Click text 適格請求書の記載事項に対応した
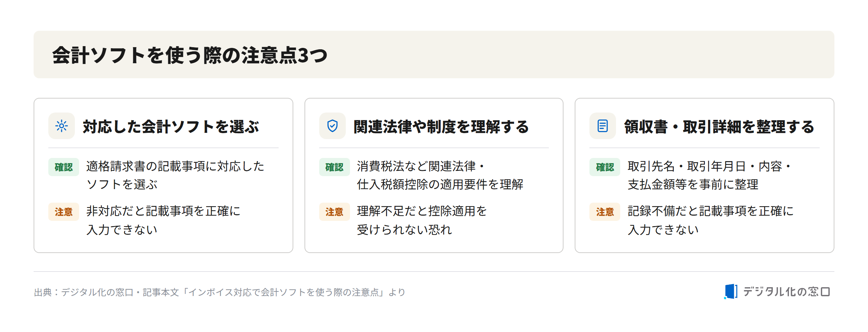Image resolution: width=868 pixels, height=332 pixels. coord(175,166)
